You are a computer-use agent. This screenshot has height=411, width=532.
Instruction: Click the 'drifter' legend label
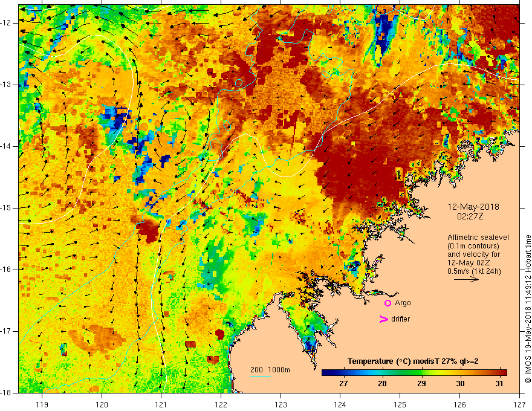400,319
